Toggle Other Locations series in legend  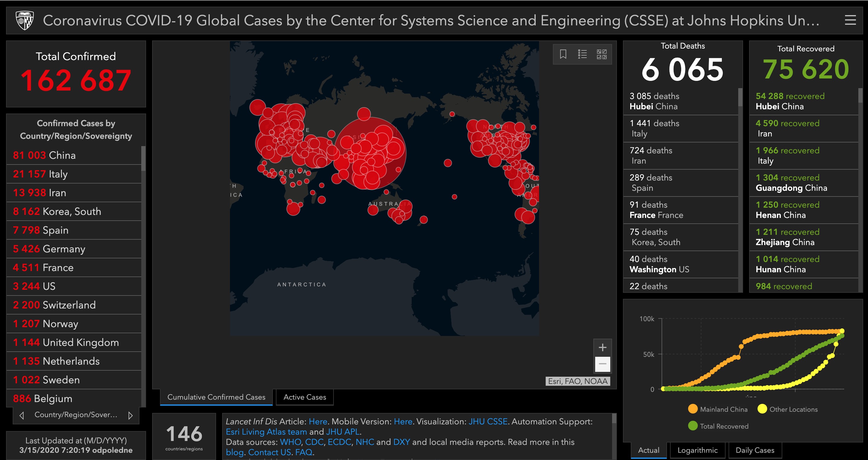point(787,409)
